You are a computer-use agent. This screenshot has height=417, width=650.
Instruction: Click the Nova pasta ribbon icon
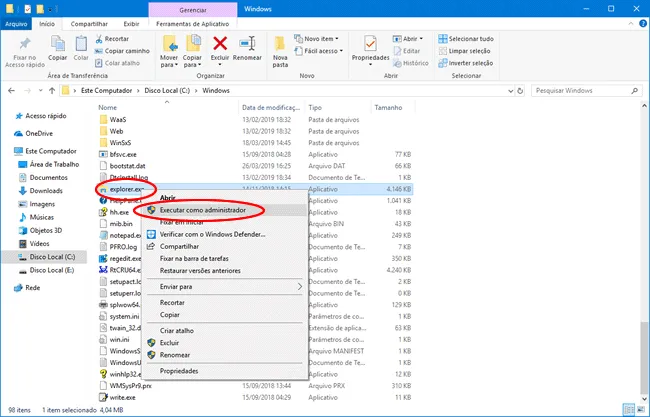coord(280,45)
